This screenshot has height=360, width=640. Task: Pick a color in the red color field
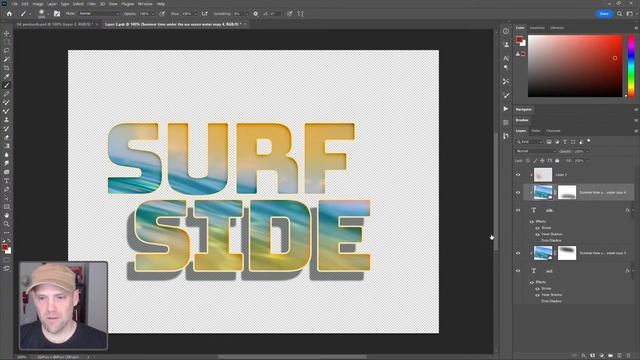(x=575, y=66)
